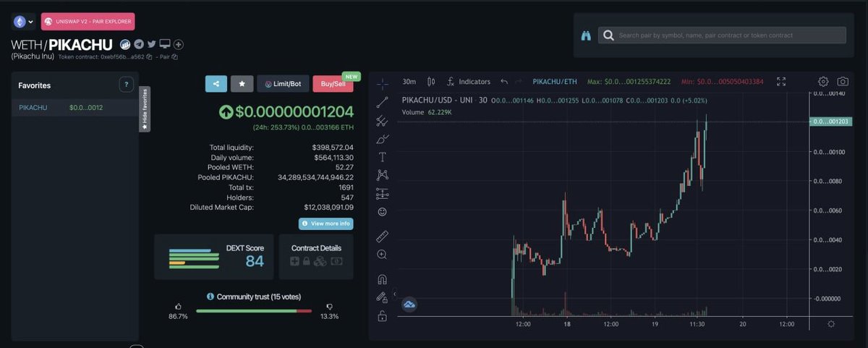Screen dimensions: 868x348
Task: Select the trend line drawing tool
Action: [382, 102]
